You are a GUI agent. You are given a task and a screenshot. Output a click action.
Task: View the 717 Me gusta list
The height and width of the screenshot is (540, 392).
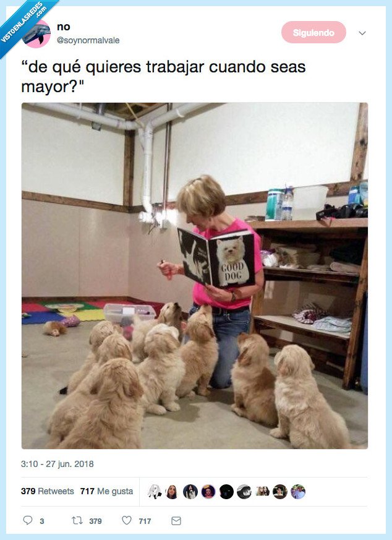(107, 491)
